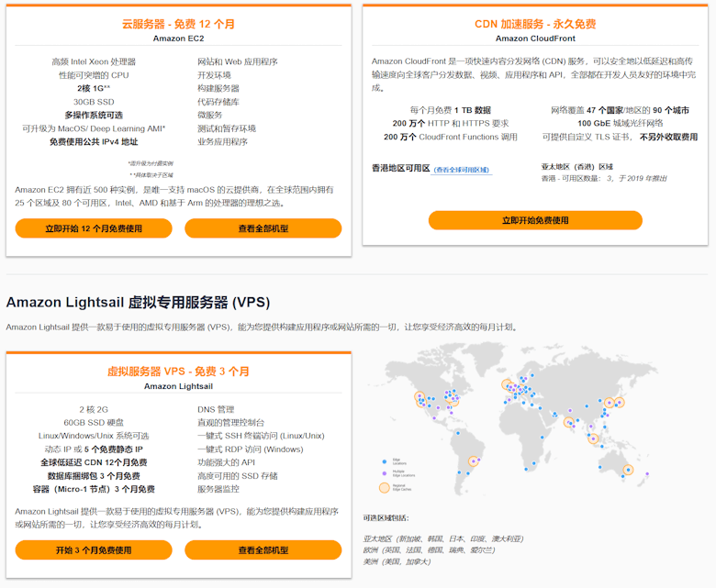
Task: Click 直观的管理控制台 text
Action: pos(231,422)
